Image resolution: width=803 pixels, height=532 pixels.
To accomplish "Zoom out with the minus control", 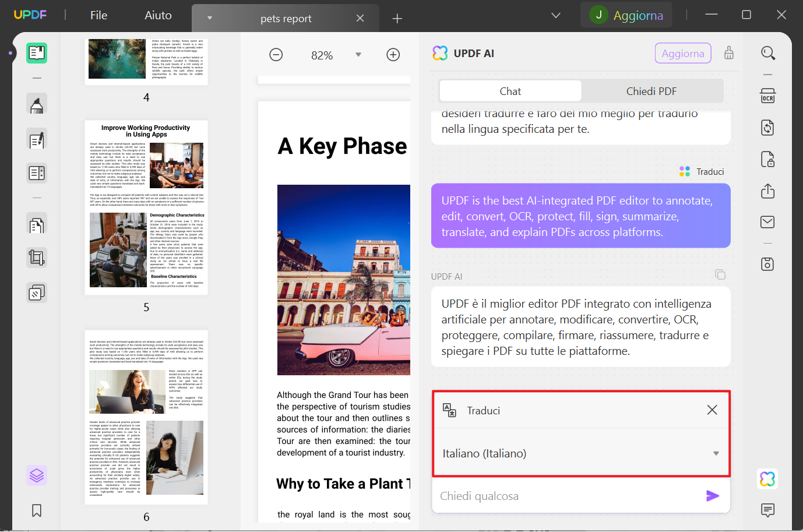I will point(276,54).
